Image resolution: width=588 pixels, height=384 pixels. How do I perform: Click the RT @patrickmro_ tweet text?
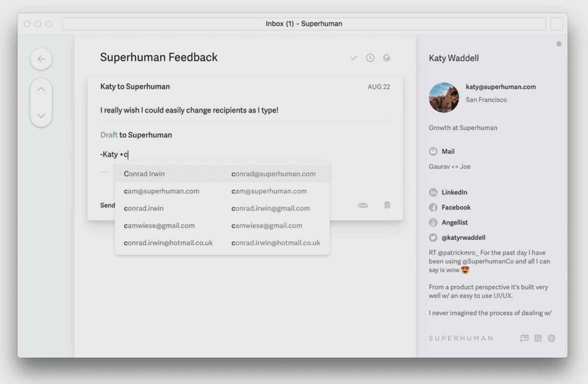490,262
